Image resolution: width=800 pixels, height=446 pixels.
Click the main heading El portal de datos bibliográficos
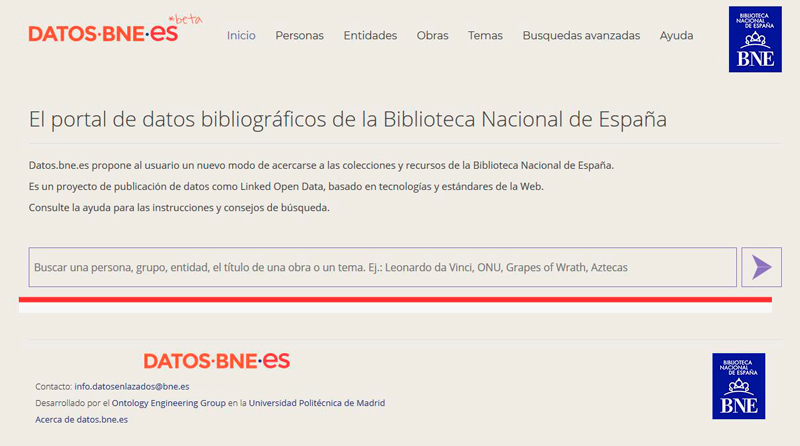tap(348, 119)
